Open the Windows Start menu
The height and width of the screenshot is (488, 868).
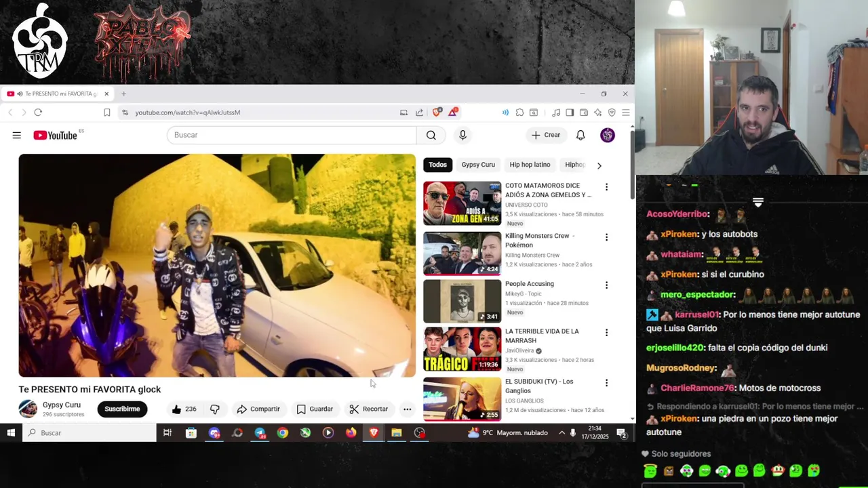pos(11,432)
